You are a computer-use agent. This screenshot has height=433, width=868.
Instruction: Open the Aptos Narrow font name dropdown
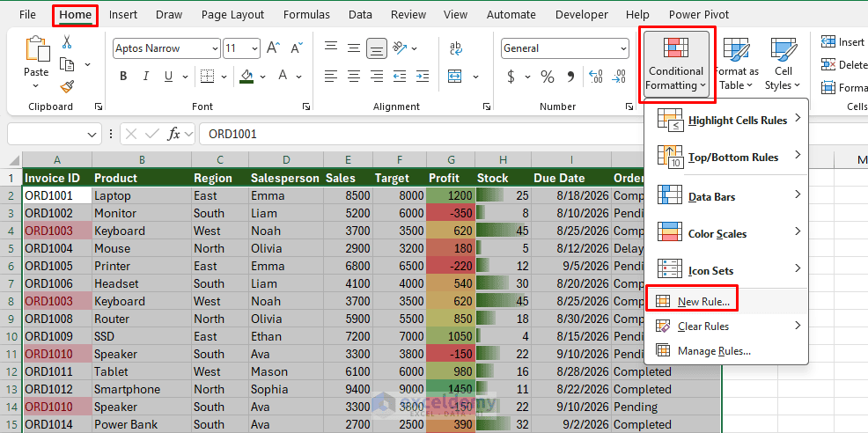[x=215, y=48]
